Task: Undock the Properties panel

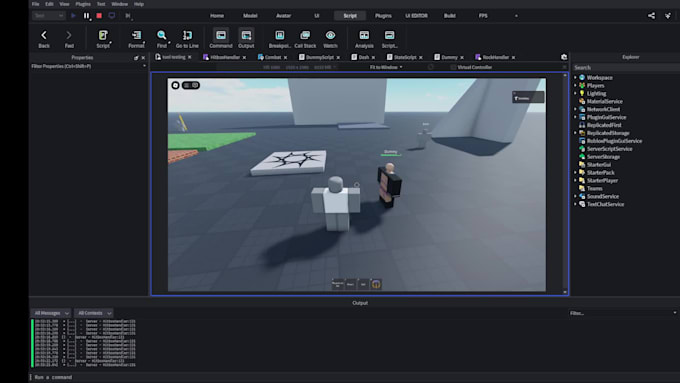Action: pyautogui.click(x=136, y=58)
